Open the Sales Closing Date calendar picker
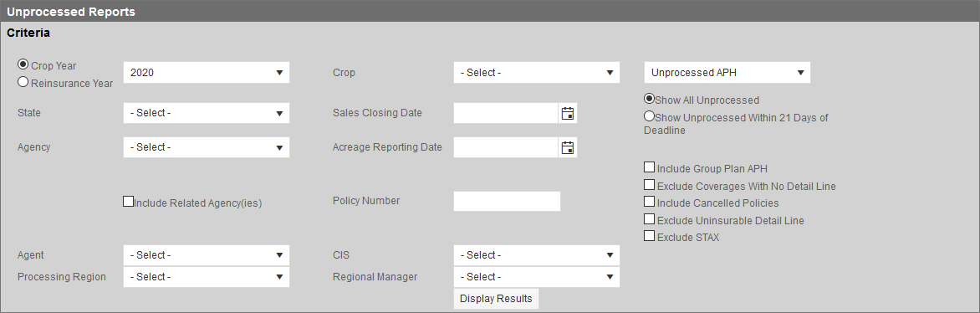Image resolution: width=980 pixels, height=313 pixels. (568, 113)
